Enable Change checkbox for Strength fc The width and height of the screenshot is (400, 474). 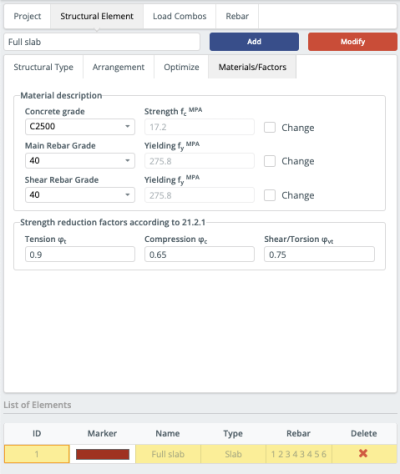coord(270,127)
